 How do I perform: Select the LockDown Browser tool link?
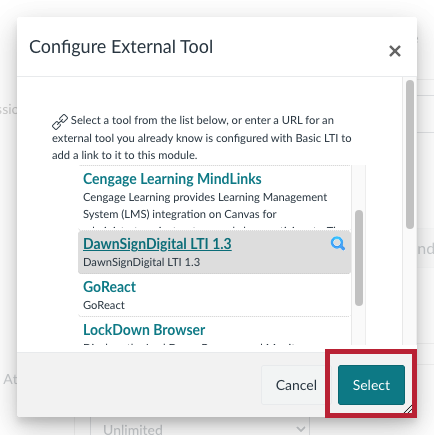click(144, 330)
